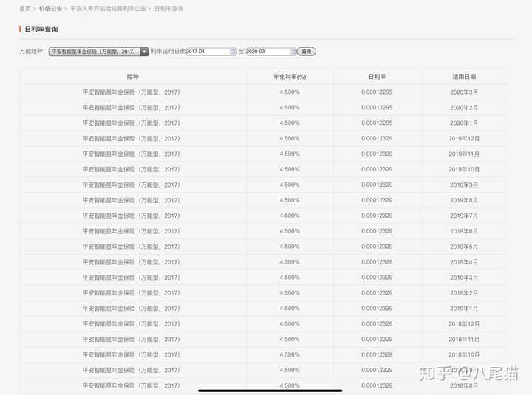Select the 2019年10月 date cell

point(464,169)
